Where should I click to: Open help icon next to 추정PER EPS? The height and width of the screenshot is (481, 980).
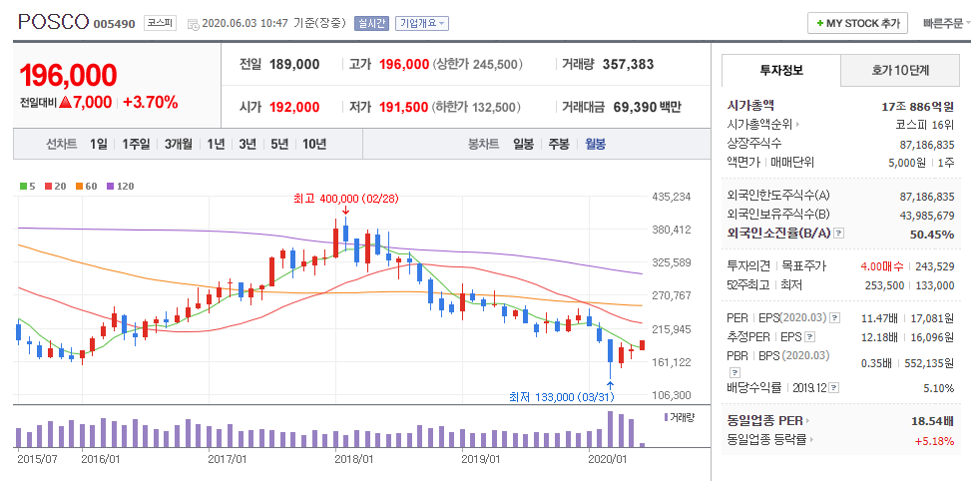tap(810, 336)
